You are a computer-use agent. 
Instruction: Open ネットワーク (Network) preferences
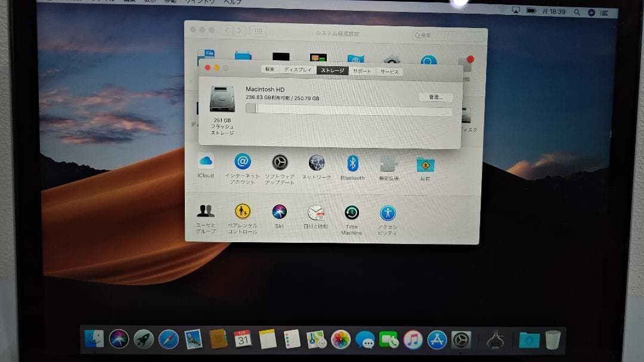coord(316,161)
